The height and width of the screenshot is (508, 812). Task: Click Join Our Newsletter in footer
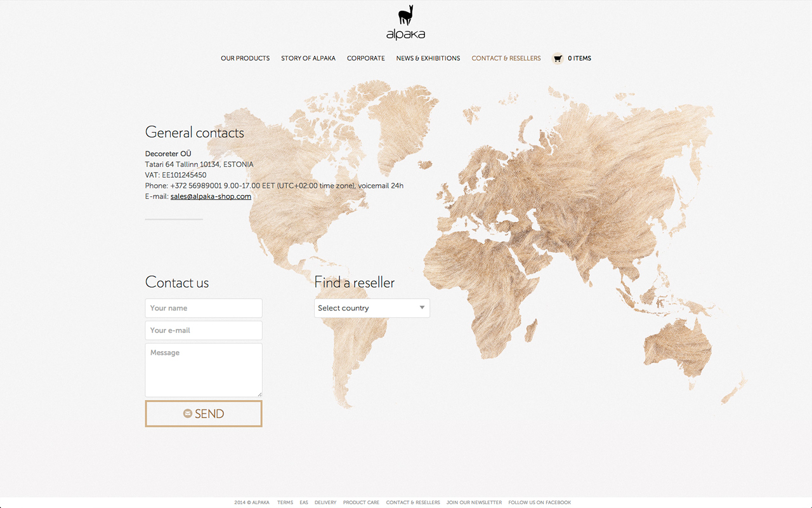click(474, 502)
